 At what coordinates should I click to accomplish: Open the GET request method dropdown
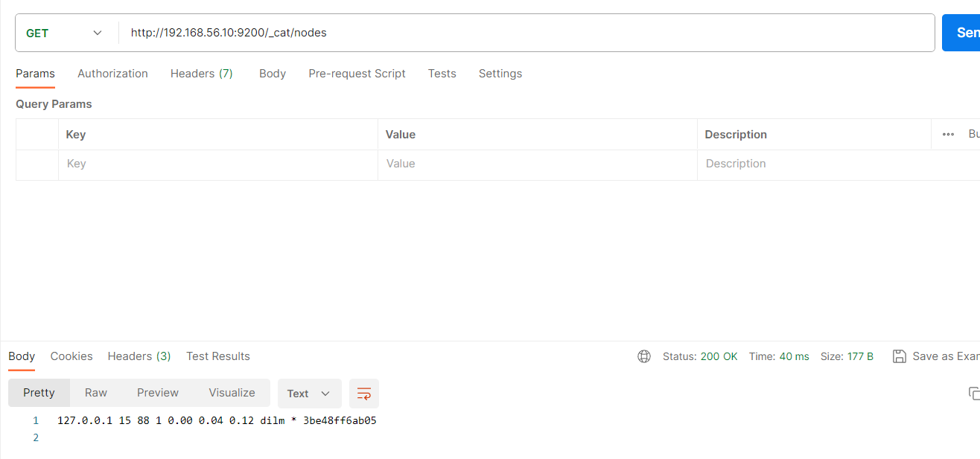[67, 33]
